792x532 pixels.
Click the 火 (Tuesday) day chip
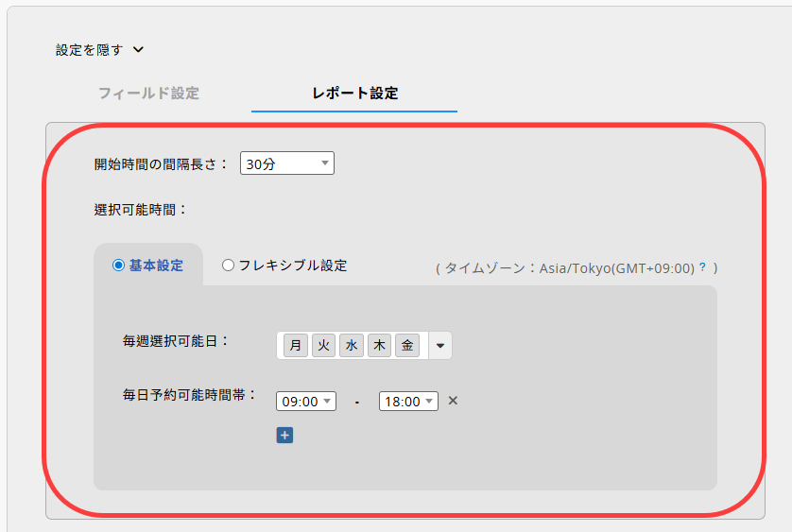click(323, 346)
